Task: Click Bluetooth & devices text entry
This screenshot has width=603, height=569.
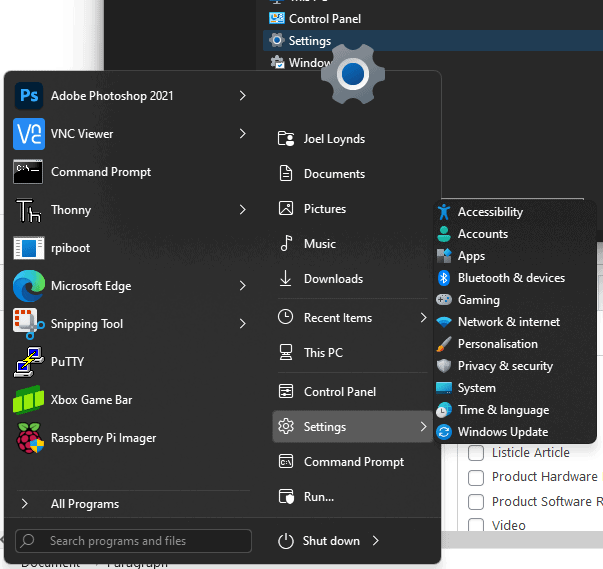Action: pos(511,278)
